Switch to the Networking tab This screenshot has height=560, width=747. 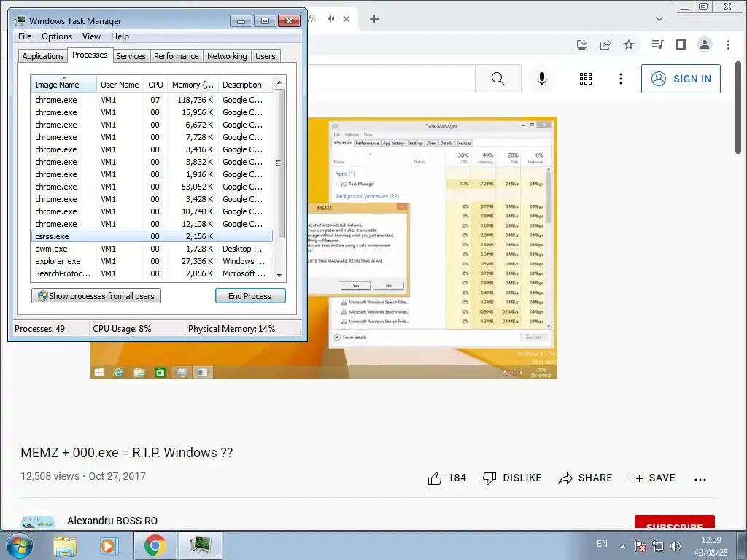pyautogui.click(x=227, y=56)
